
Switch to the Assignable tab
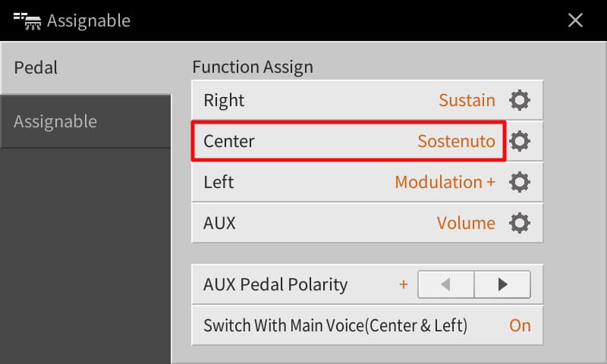click(85, 121)
